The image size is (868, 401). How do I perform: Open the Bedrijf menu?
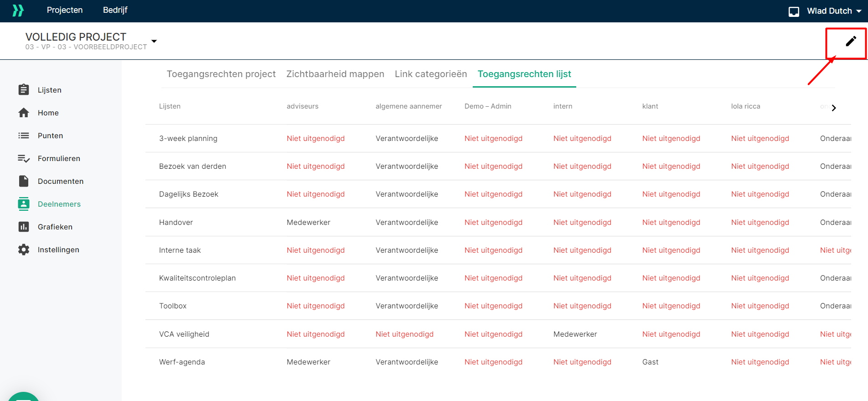click(115, 10)
